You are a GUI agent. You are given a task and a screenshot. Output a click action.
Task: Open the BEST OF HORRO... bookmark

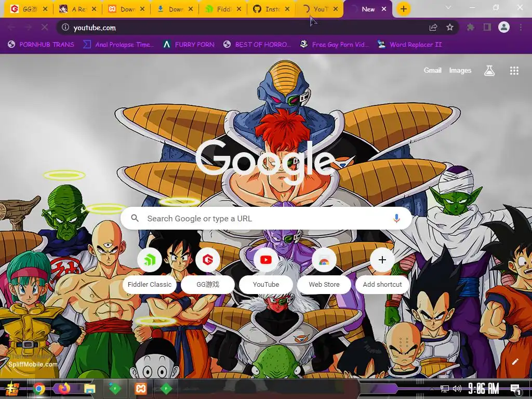pyautogui.click(x=257, y=45)
